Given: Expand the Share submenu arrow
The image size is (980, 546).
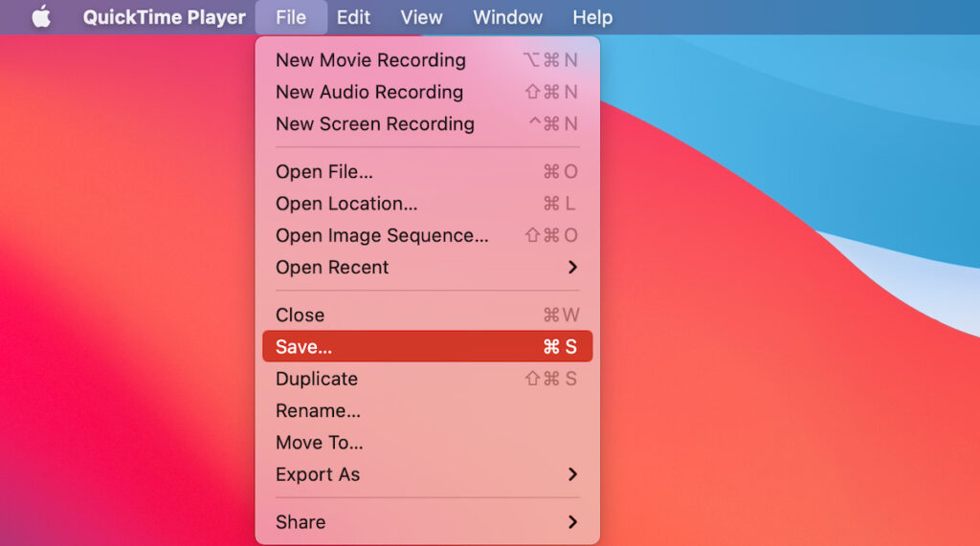Looking at the screenshot, I should point(572,522).
